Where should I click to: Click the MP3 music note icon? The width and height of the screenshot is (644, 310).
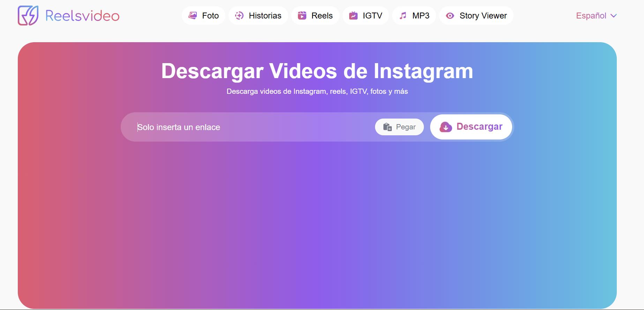pos(403,15)
